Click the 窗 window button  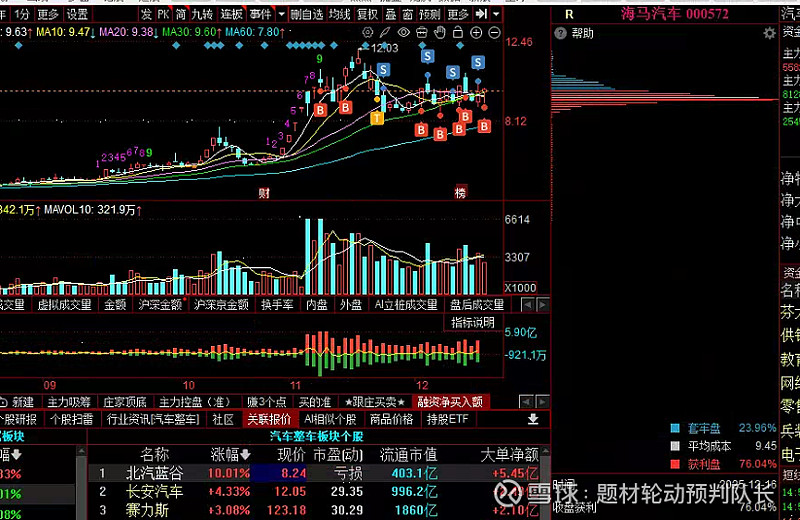click(x=407, y=14)
